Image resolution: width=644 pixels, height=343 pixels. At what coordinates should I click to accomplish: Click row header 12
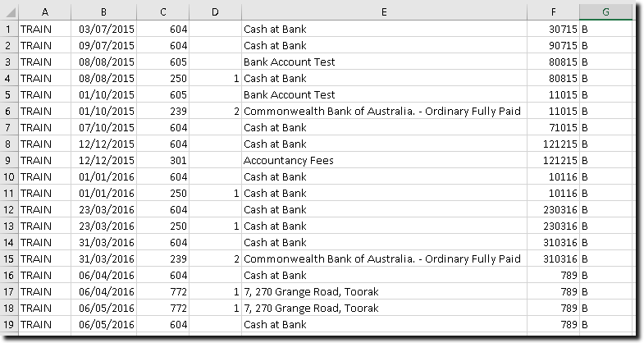click(8, 209)
